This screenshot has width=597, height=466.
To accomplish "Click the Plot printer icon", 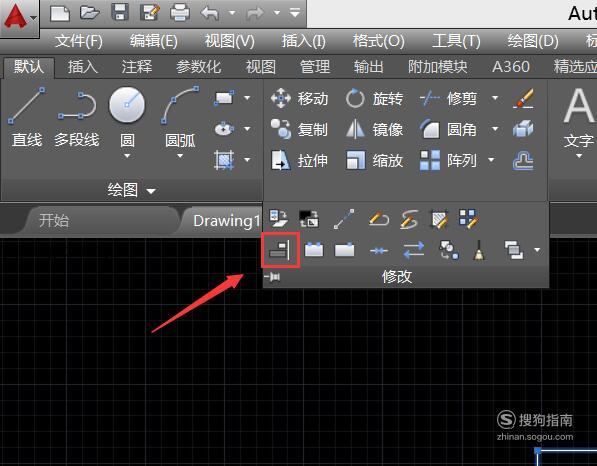I will coord(180,13).
